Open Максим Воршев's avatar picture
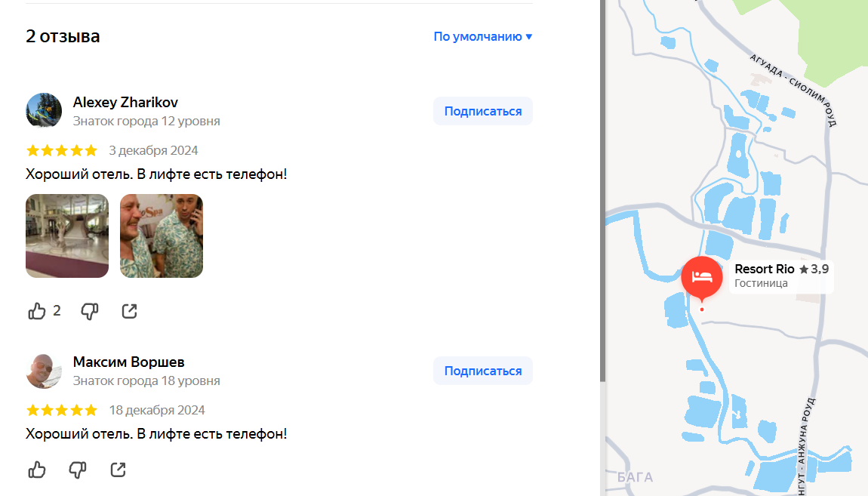Image resolution: width=868 pixels, height=496 pixels. (x=44, y=371)
